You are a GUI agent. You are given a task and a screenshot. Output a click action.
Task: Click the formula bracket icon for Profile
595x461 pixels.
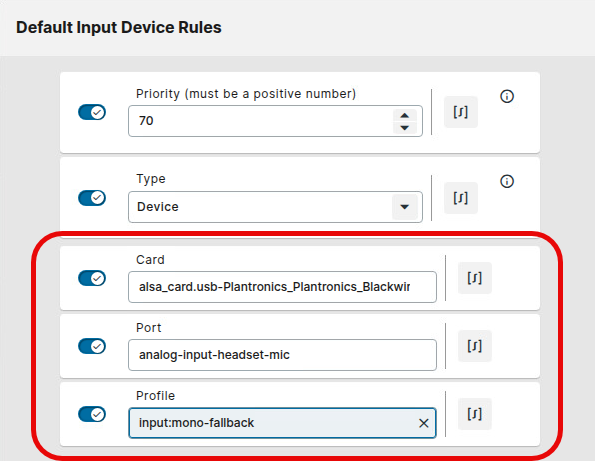pos(475,414)
